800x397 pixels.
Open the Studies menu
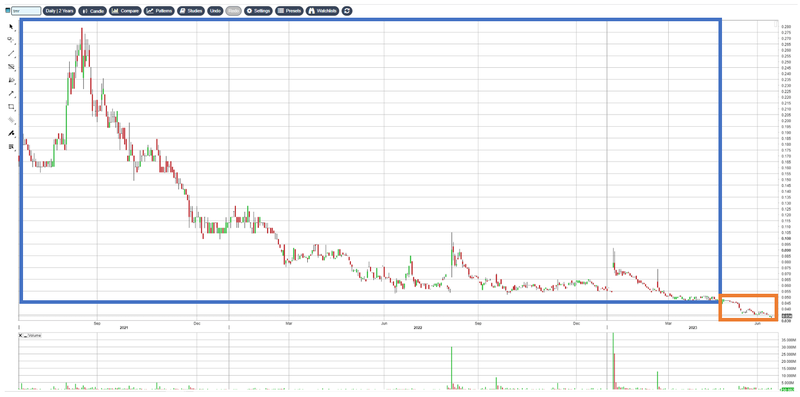(191, 10)
